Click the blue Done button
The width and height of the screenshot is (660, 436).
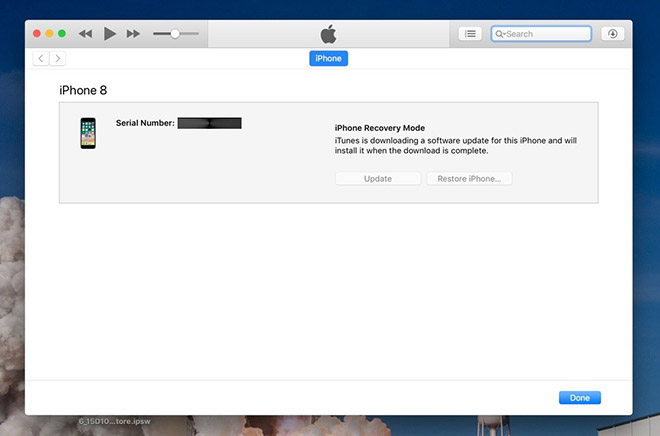tap(580, 398)
